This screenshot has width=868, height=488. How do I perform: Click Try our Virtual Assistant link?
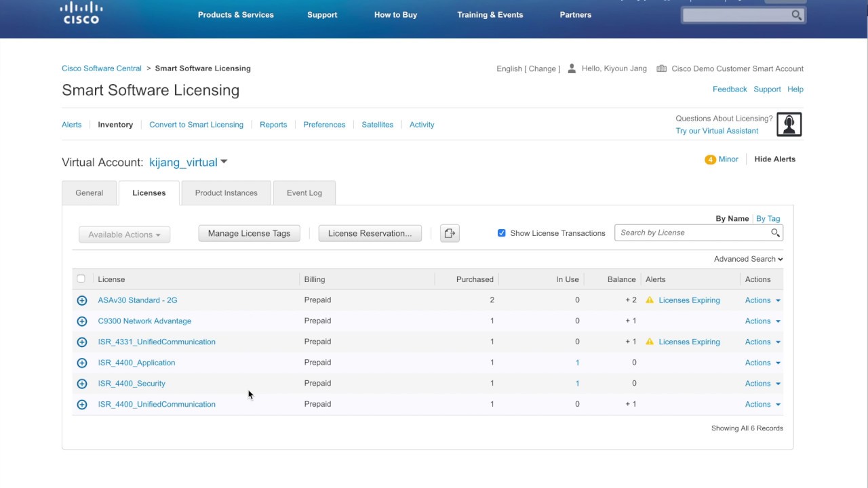(x=717, y=131)
